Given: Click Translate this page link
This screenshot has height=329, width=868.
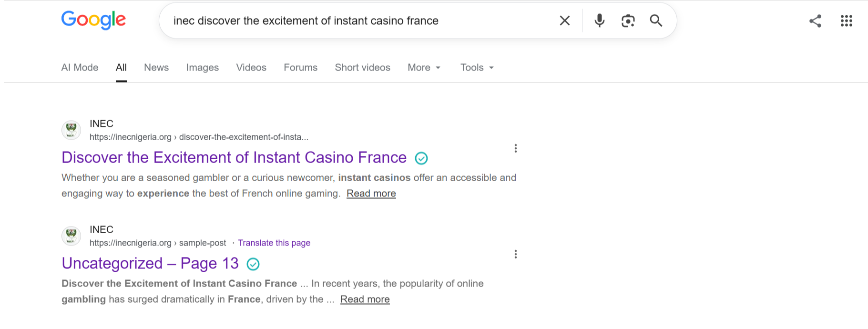Looking at the screenshot, I should pos(274,243).
